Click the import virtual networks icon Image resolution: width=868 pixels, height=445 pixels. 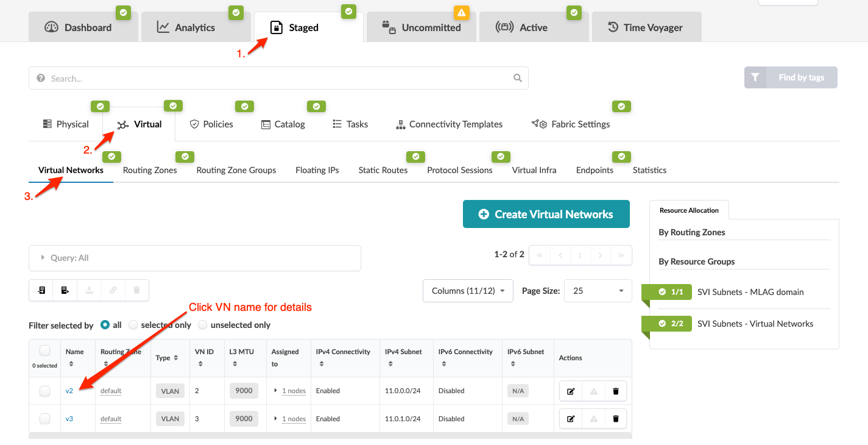tap(41, 290)
